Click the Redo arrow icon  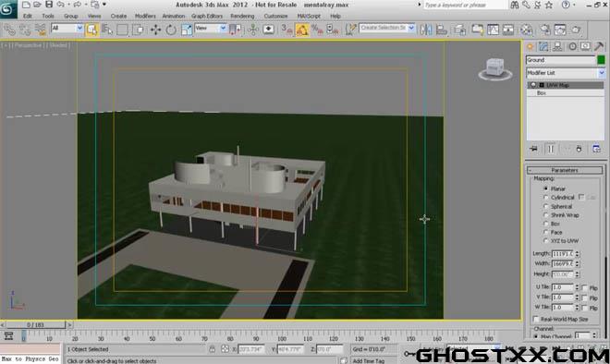[77, 5]
